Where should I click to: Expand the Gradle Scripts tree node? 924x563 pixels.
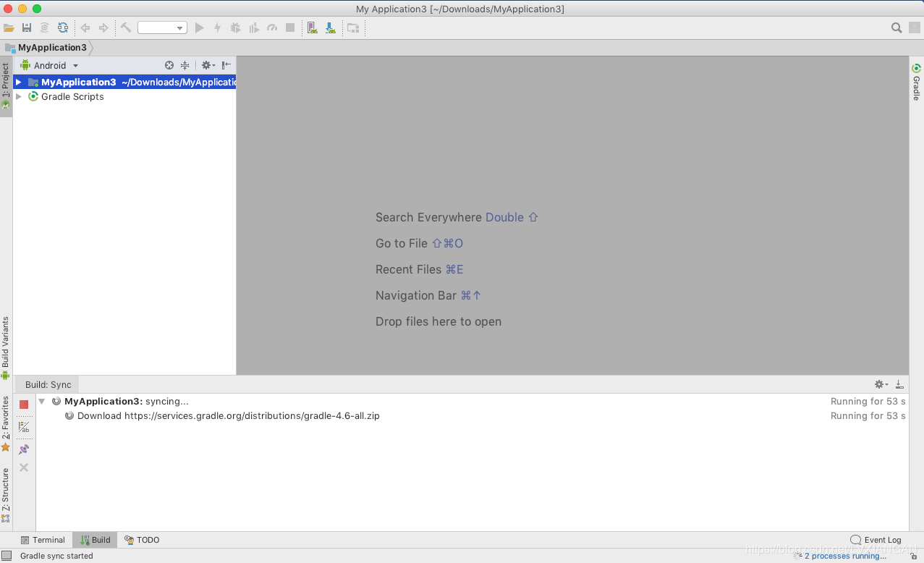click(19, 97)
